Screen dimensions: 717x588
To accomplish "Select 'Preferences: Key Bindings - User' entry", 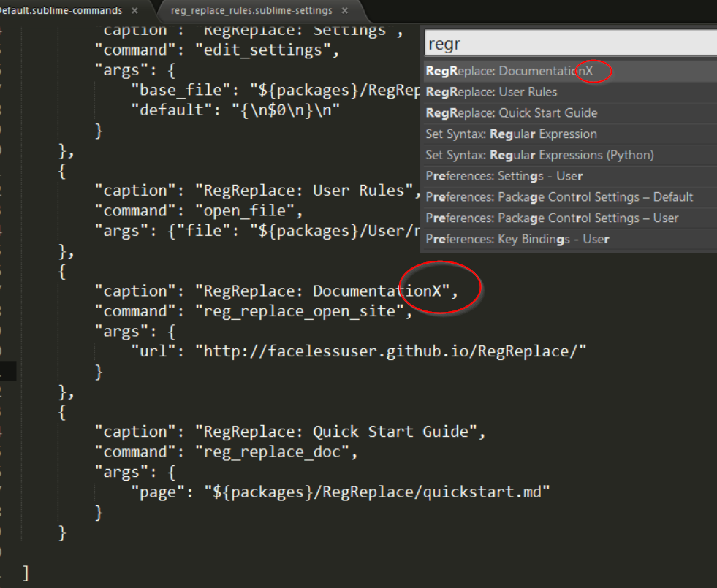I will coord(570,240).
